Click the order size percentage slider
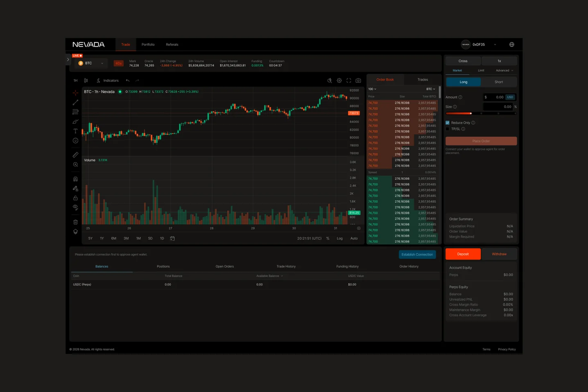Image resolution: width=588 pixels, height=392 pixels. click(x=481, y=113)
